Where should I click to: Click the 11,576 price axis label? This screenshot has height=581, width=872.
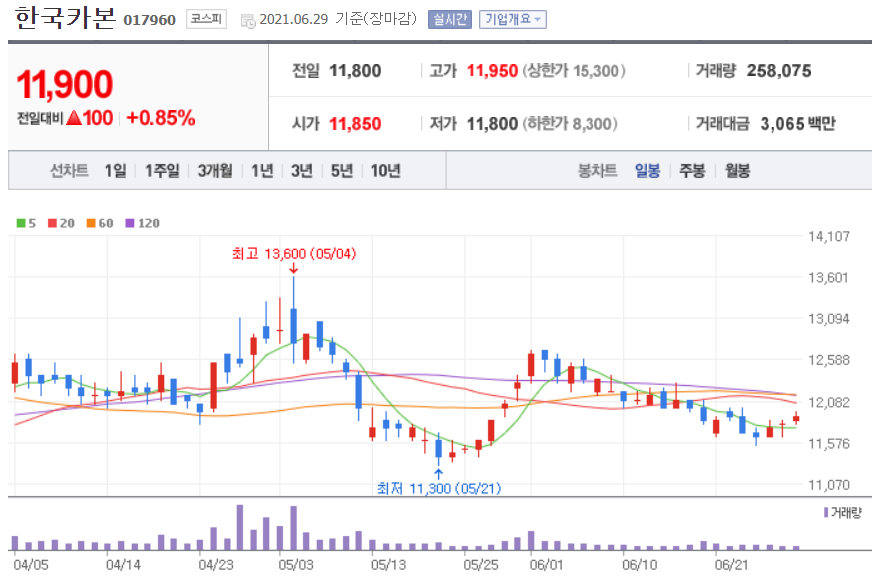(829, 444)
